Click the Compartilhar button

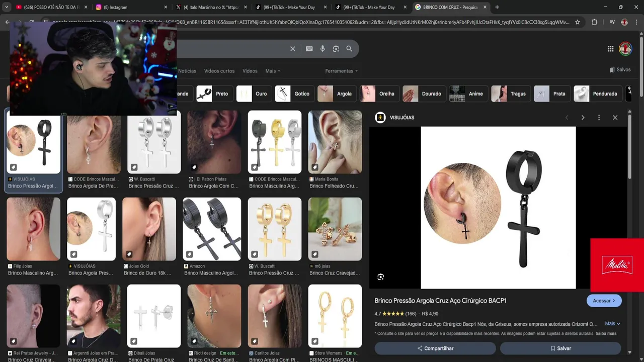coord(435,348)
